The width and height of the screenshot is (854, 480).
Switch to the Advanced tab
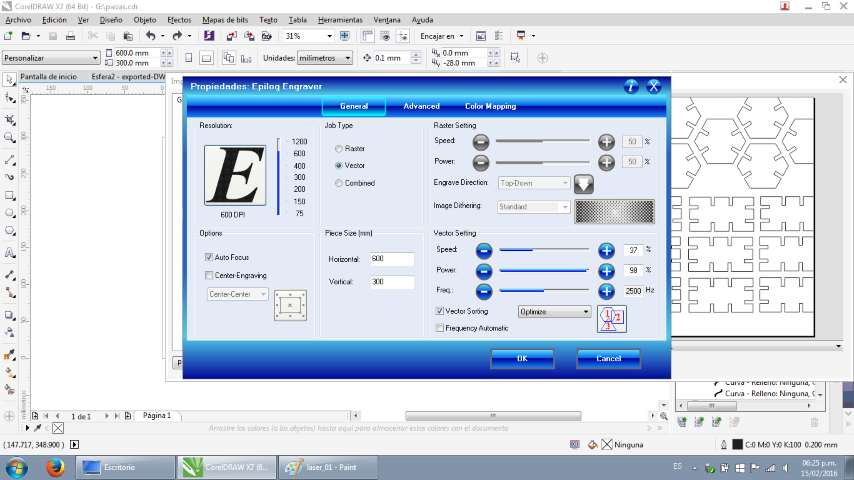pos(422,106)
